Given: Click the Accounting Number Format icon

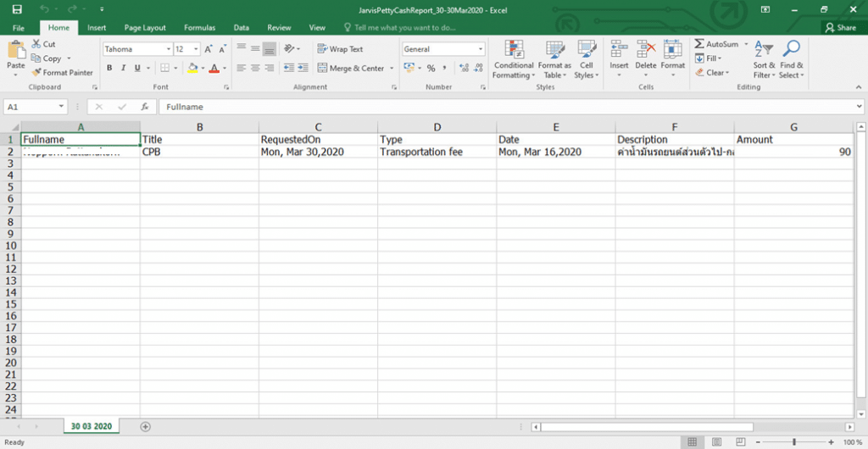Looking at the screenshot, I should click(x=409, y=68).
